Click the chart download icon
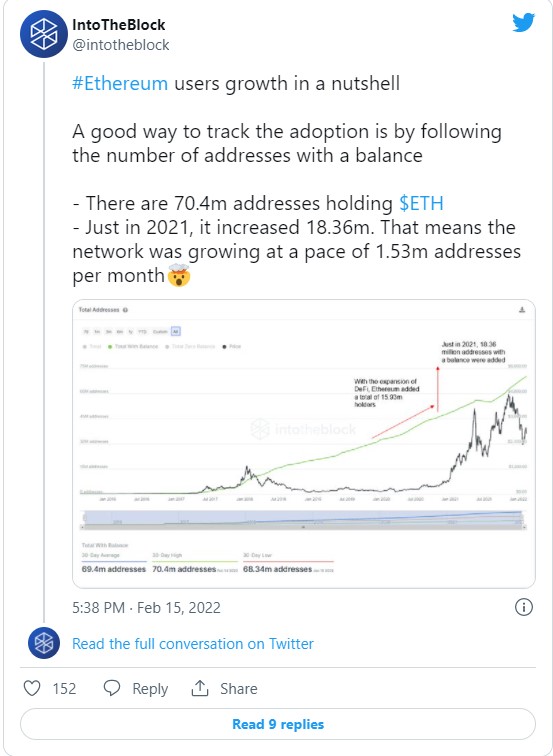The height and width of the screenshot is (756, 553). [522, 310]
